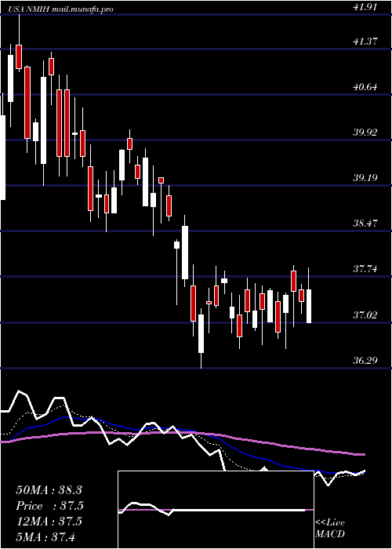Select the 36.29 price axis label
Screen dimensions: 392x549
point(365,360)
